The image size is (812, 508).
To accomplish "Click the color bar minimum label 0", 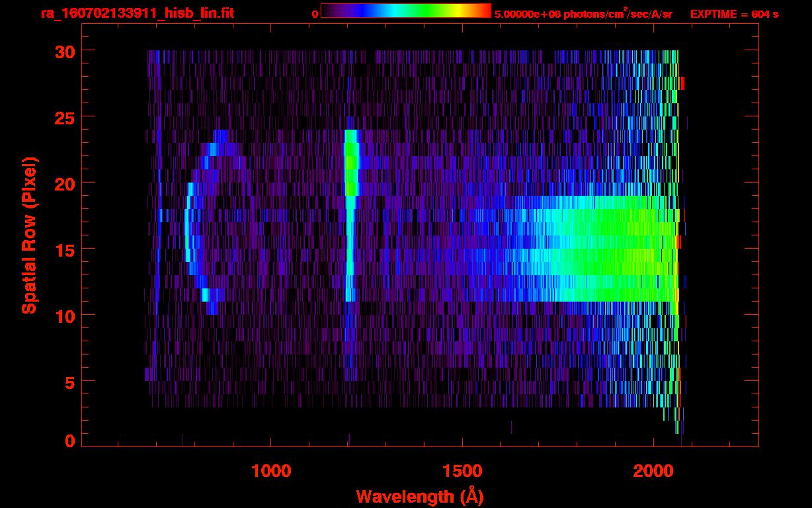I will coord(315,14).
